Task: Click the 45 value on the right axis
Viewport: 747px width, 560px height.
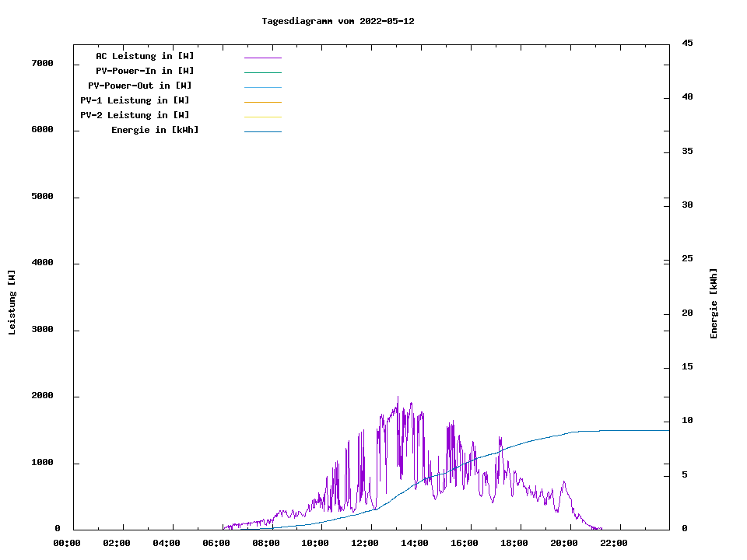Action: [x=688, y=43]
